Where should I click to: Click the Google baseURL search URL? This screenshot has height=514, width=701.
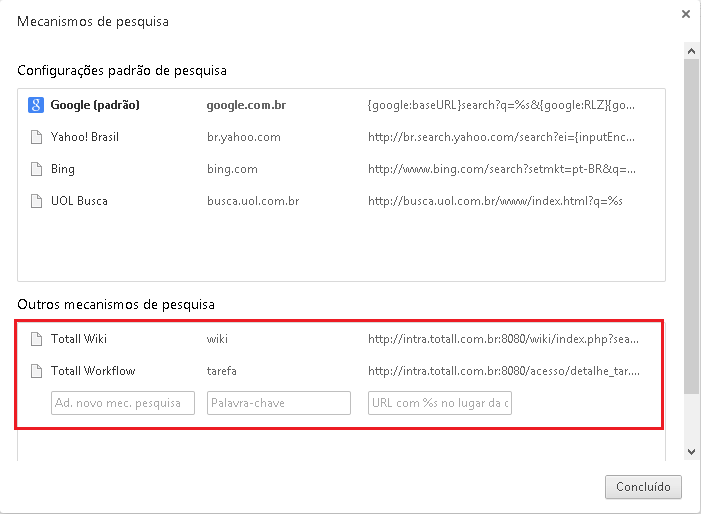pyautogui.click(x=501, y=105)
